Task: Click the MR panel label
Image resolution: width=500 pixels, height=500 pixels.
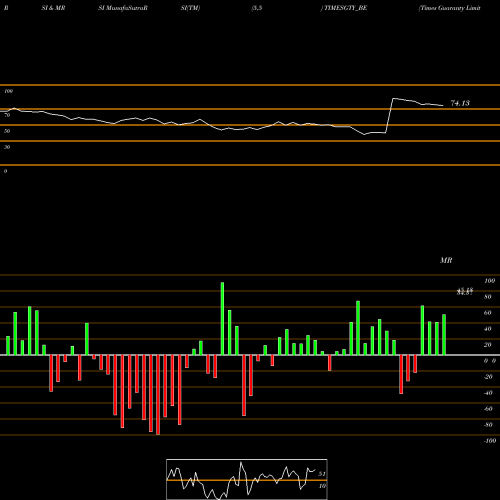Action: click(x=446, y=260)
